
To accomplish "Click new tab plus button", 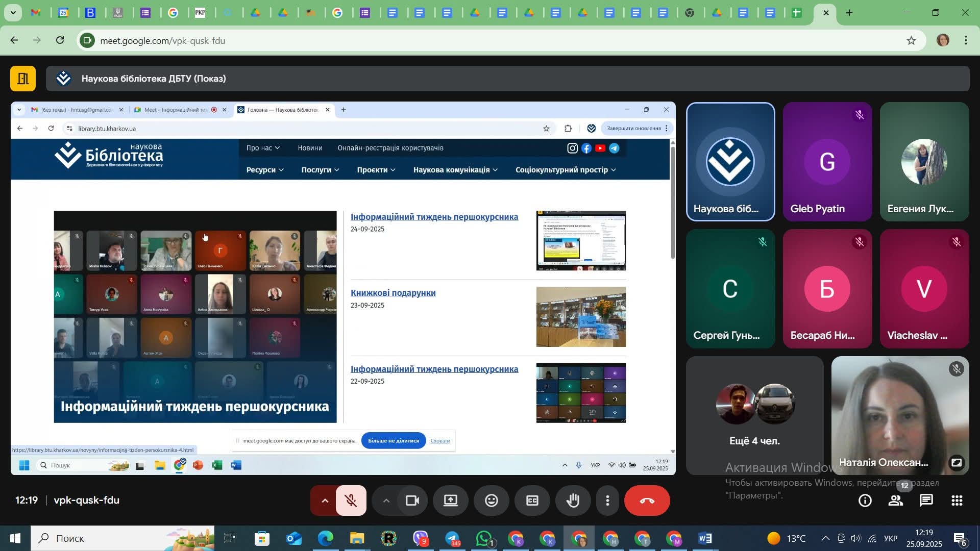I will coord(849,13).
